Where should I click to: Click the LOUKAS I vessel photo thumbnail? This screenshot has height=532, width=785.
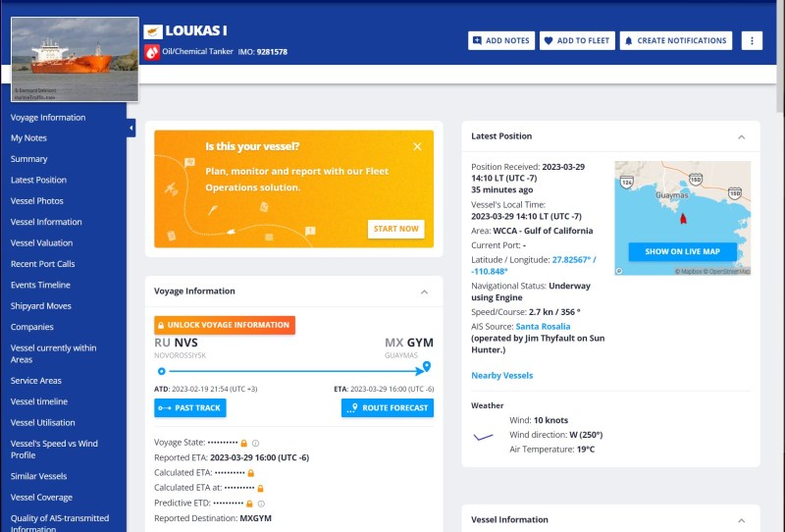tap(75, 59)
